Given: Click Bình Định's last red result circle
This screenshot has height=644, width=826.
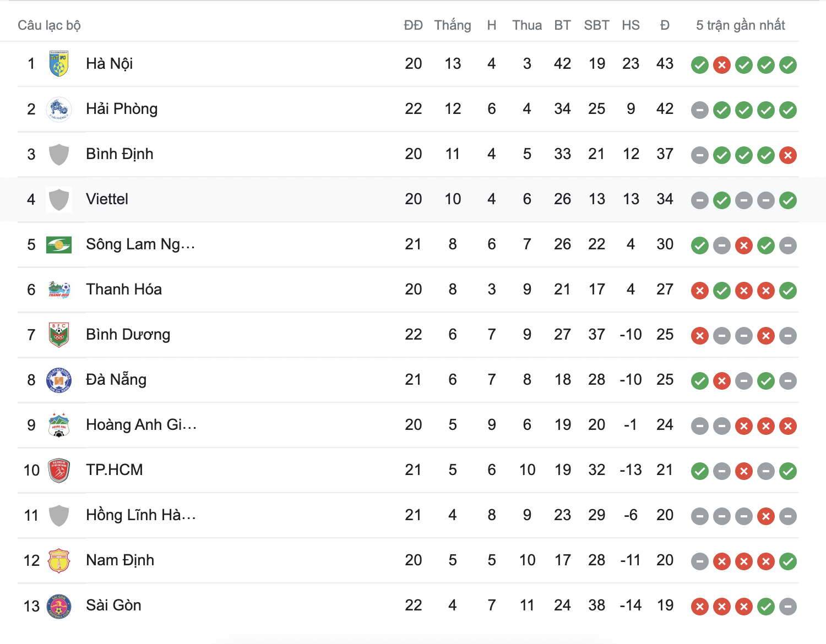Looking at the screenshot, I should [787, 155].
